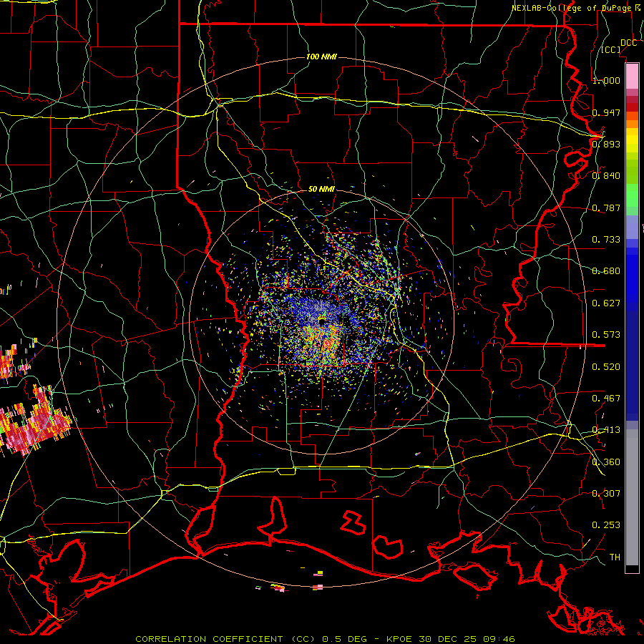The height and width of the screenshot is (644, 644).
Task: Click the 100 NMI range ring label
Action: click(321, 57)
